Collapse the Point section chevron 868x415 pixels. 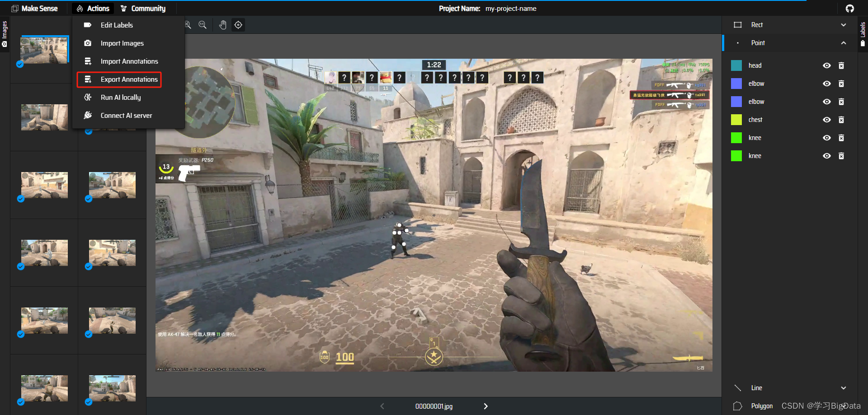coord(843,43)
